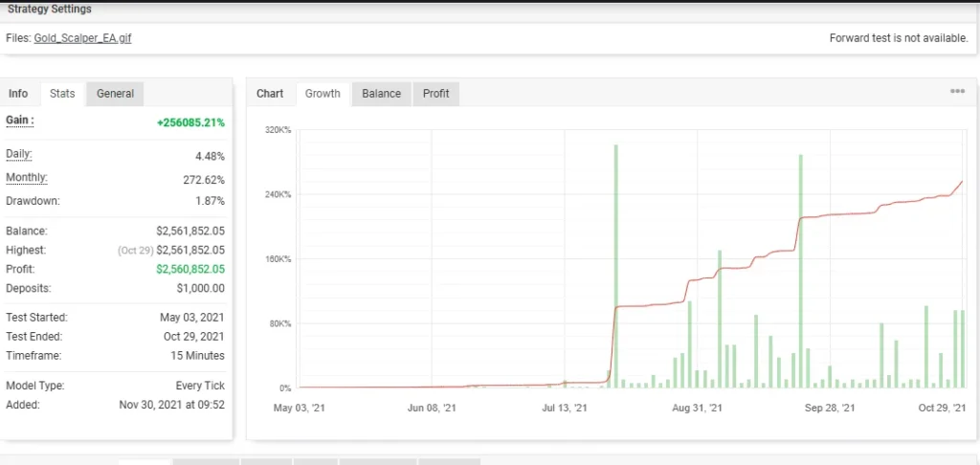Open the General tab
Screen dimensions: 980x465
tap(115, 94)
